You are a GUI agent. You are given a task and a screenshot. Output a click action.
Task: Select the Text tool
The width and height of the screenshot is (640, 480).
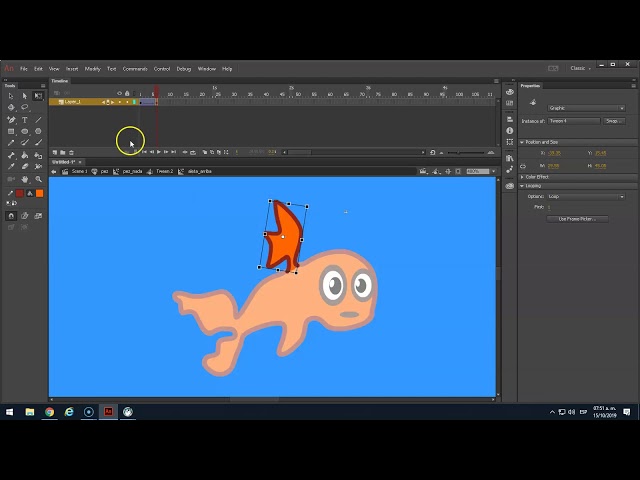pyautogui.click(x=24, y=120)
